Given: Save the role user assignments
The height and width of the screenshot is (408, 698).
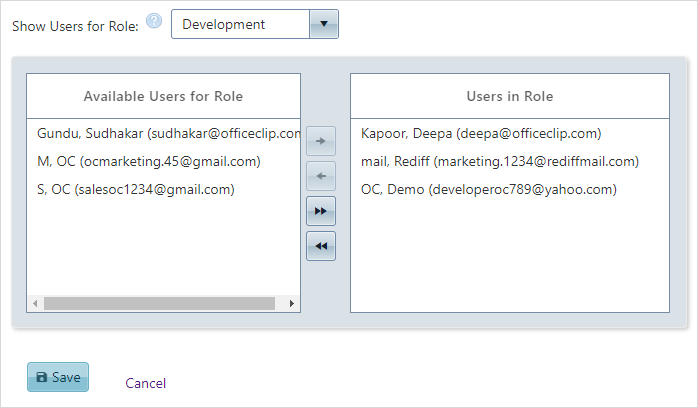Looking at the screenshot, I should 58,377.
